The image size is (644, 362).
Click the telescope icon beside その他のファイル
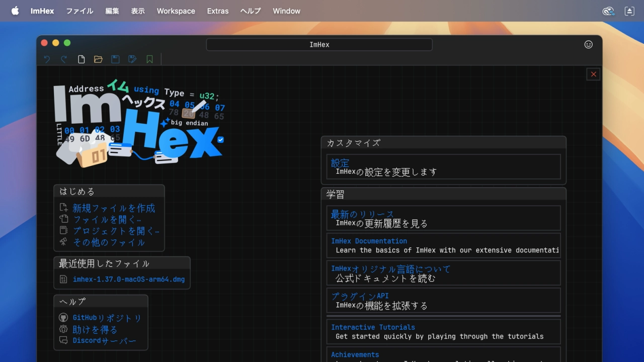(63, 242)
